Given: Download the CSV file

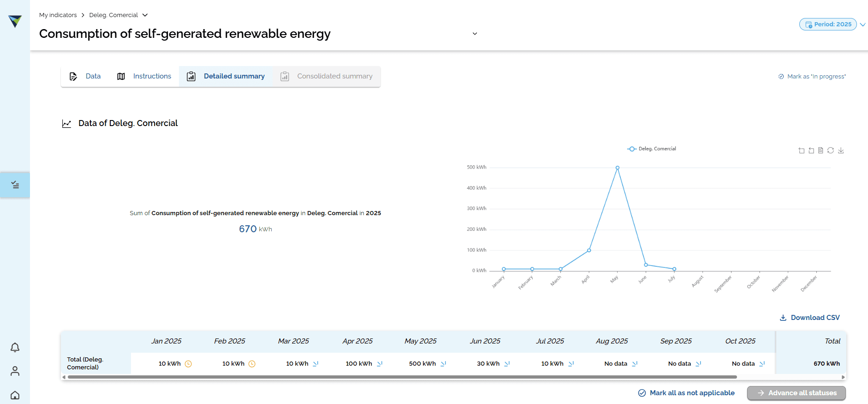Looking at the screenshot, I should point(809,318).
